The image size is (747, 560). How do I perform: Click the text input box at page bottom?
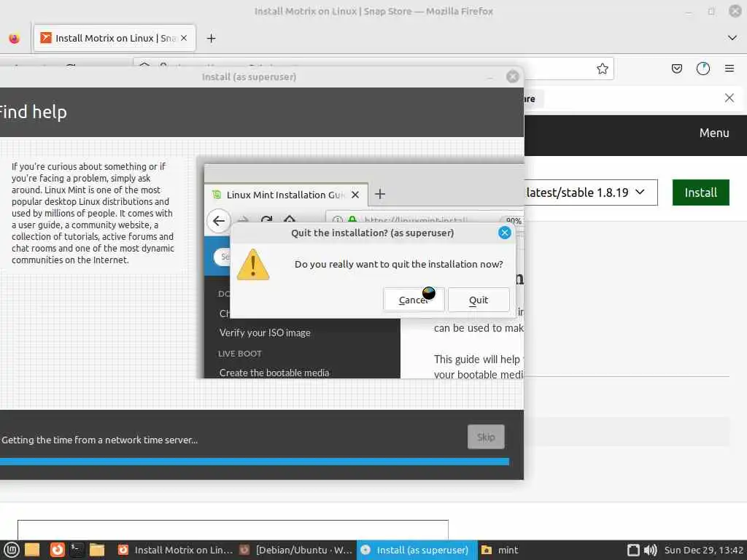[x=233, y=530]
